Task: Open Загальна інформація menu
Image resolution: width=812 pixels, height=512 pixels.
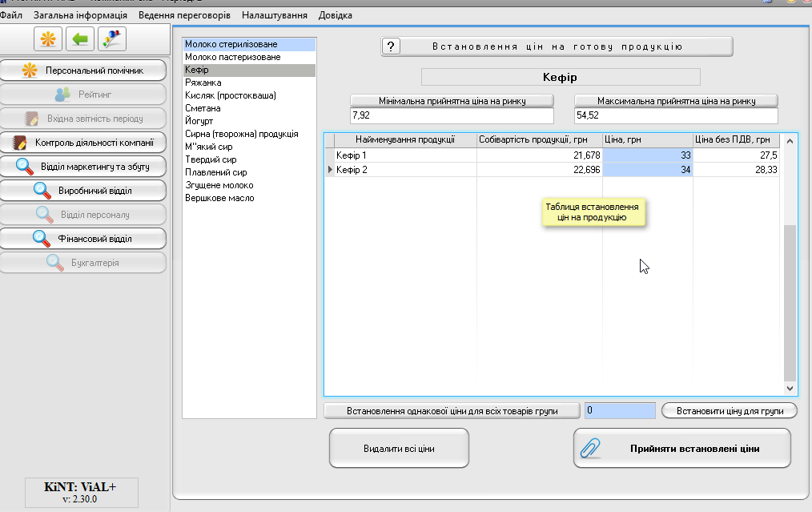Action: tap(80, 15)
